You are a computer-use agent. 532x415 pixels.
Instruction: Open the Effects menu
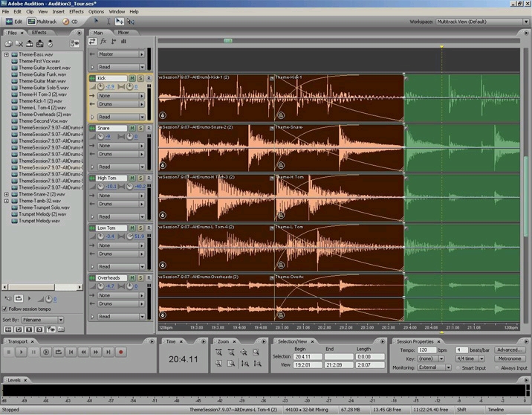point(77,12)
